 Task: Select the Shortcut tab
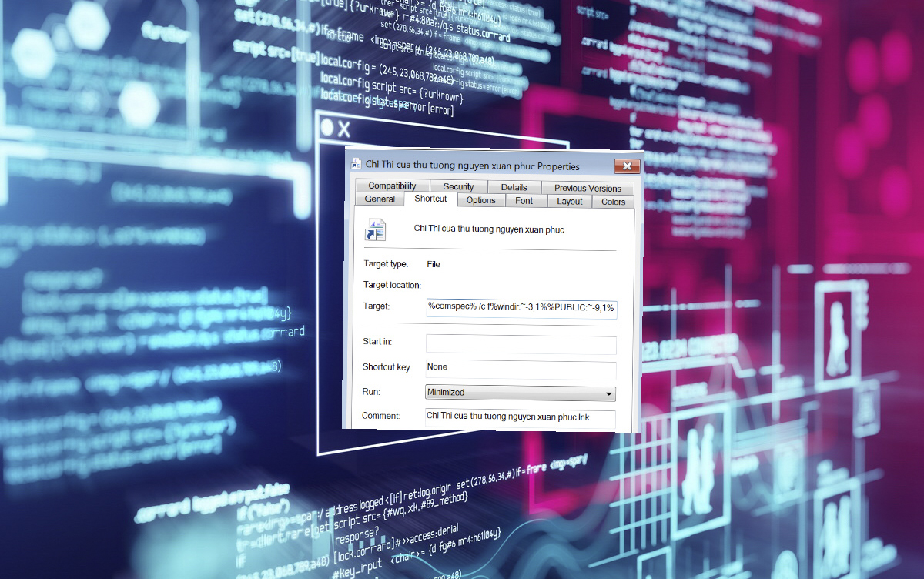pyautogui.click(x=430, y=199)
